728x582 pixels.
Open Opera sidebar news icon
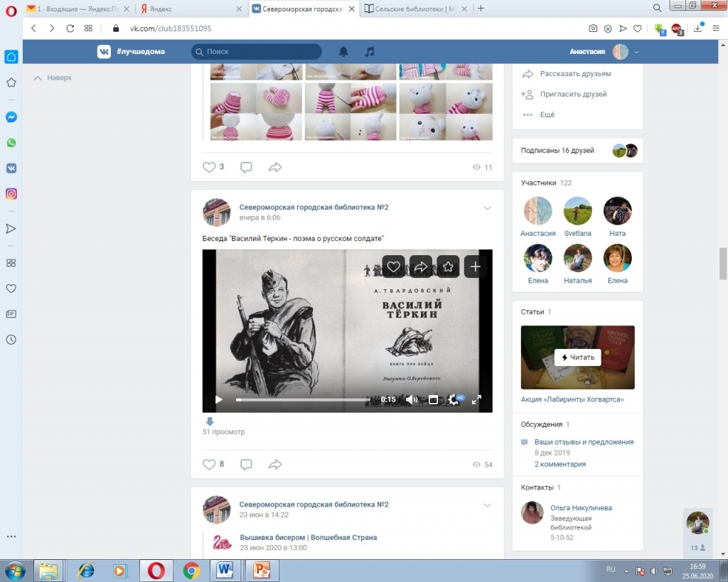(x=11, y=314)
